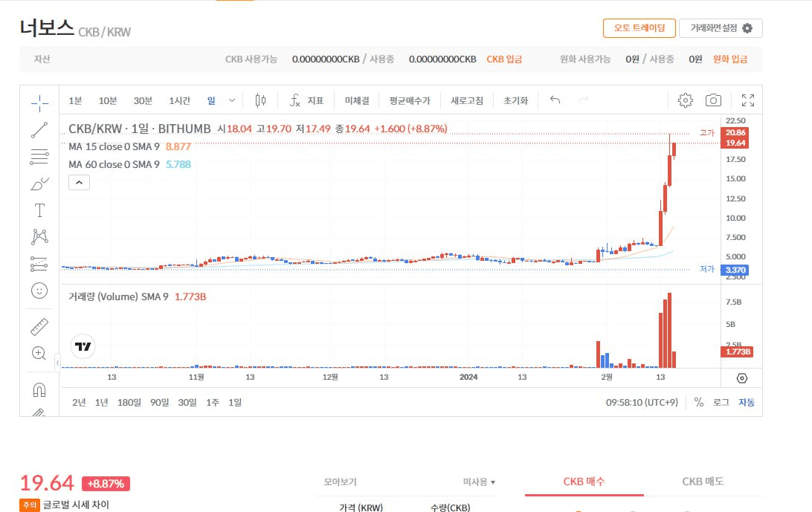This screenshot has height=512, width=812.
Task: Click the TradingView logo
Action: click(83, 346)
